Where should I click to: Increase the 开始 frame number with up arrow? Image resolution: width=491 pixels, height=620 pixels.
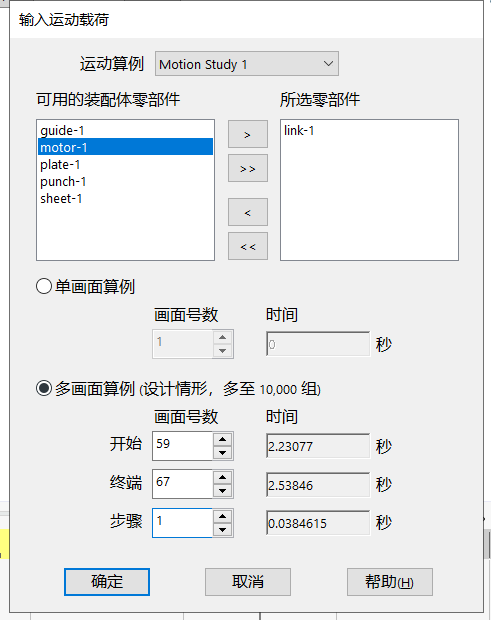(223, 439)
